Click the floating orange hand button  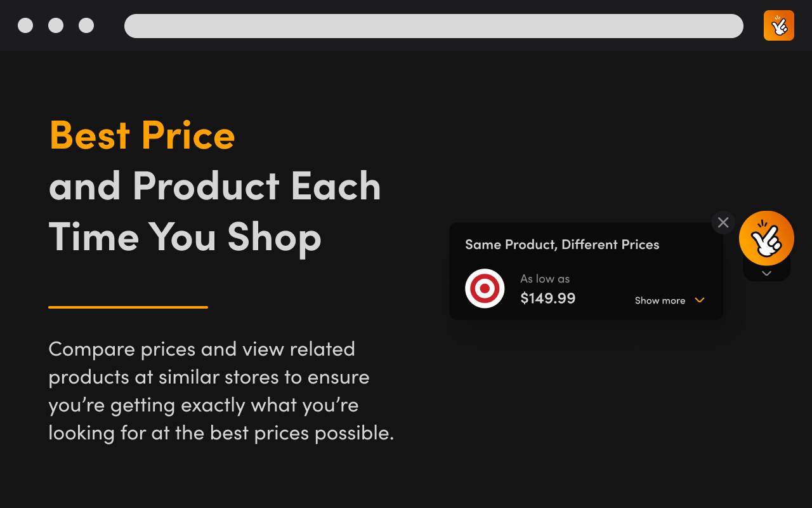tap(766, 238)
